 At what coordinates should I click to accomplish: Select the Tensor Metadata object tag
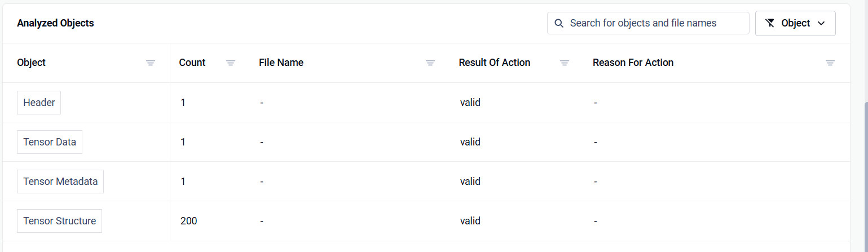click(x=60, y=182)
